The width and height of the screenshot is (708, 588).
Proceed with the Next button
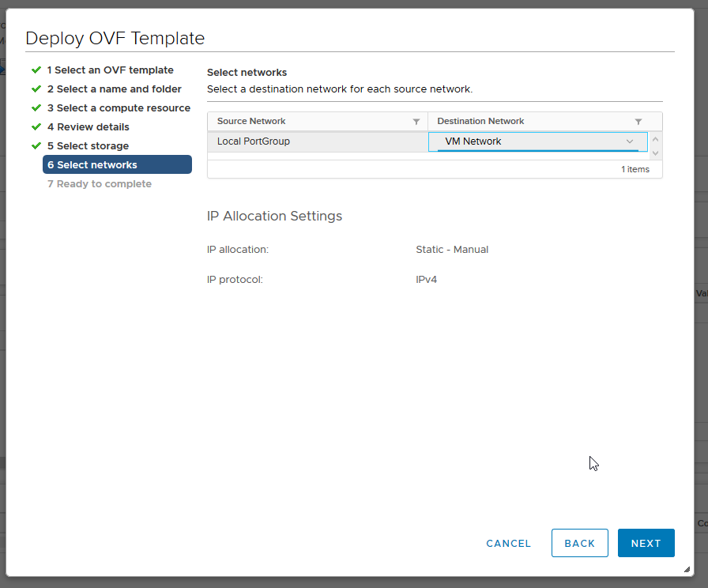(x=646, y=543)
